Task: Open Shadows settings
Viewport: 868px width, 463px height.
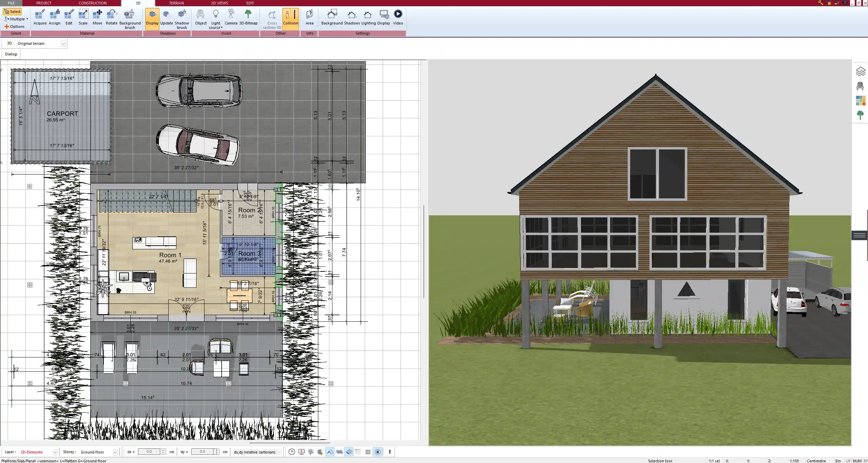Action: pos(352,17)
